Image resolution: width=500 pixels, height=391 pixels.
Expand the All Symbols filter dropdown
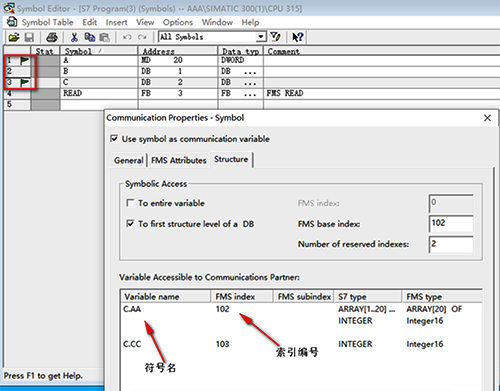click(x=261, y=37)
